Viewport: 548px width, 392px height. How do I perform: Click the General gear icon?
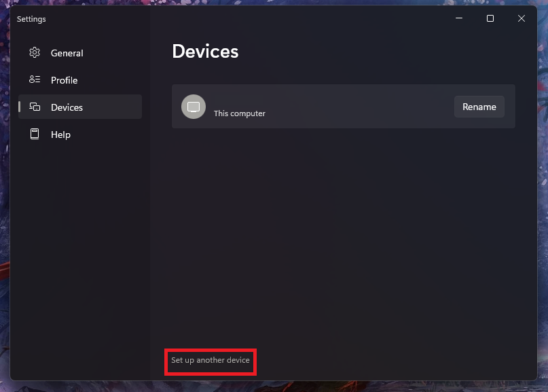click(35, 53)
